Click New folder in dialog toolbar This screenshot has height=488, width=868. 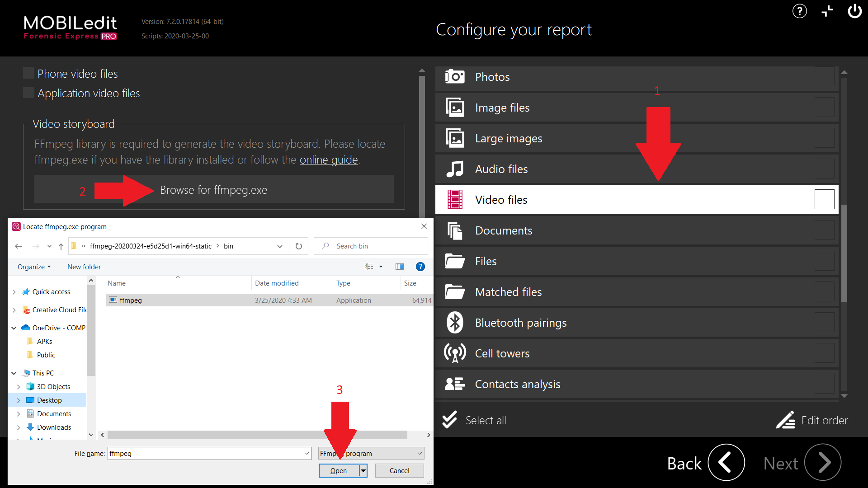[84, 267]
